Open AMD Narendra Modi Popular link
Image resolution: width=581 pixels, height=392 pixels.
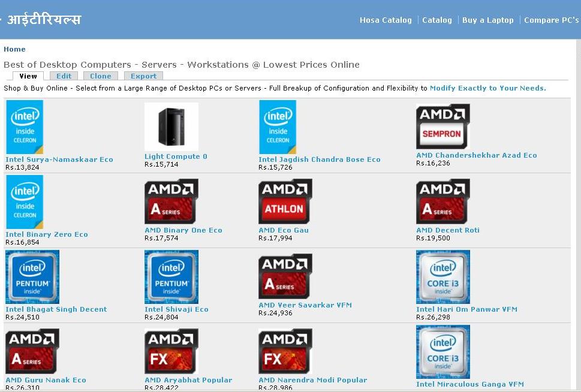coord(313,380)
